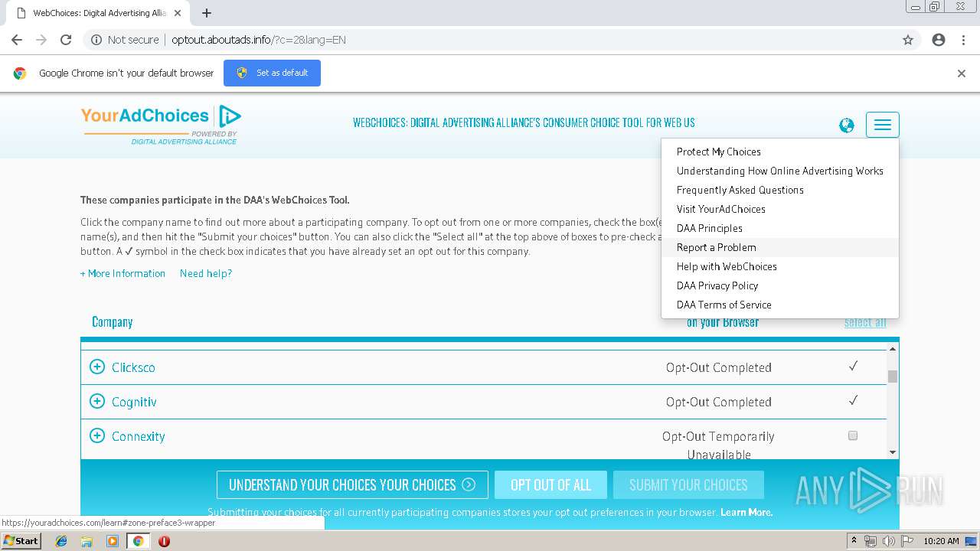Click the taskbar clock showing 10:20 AM
The height and width of the screenshot is (551, 980).
click(x=941, y=541)
